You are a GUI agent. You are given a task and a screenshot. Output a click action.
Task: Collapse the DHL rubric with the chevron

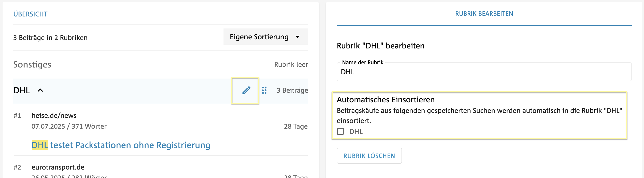[x=40, y=90]
